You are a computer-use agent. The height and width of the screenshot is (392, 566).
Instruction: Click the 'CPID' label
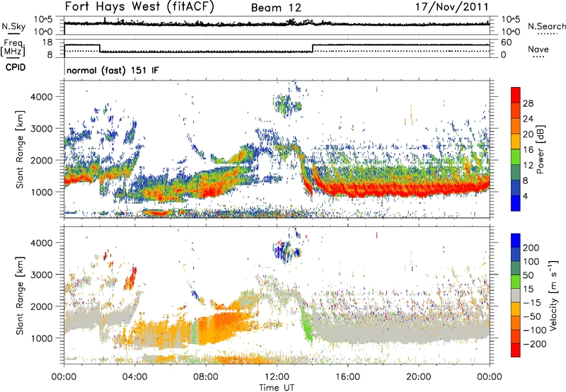coord(16,67)
